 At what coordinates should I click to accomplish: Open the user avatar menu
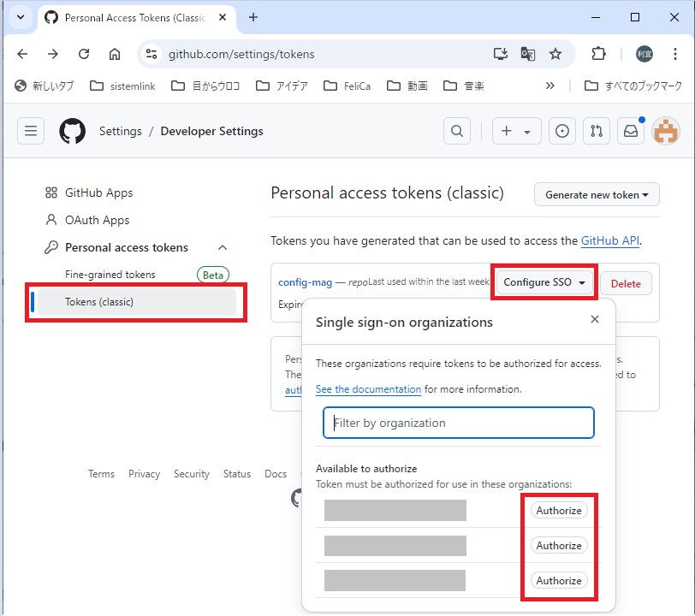pyautogui.click(x=666, y=131)
